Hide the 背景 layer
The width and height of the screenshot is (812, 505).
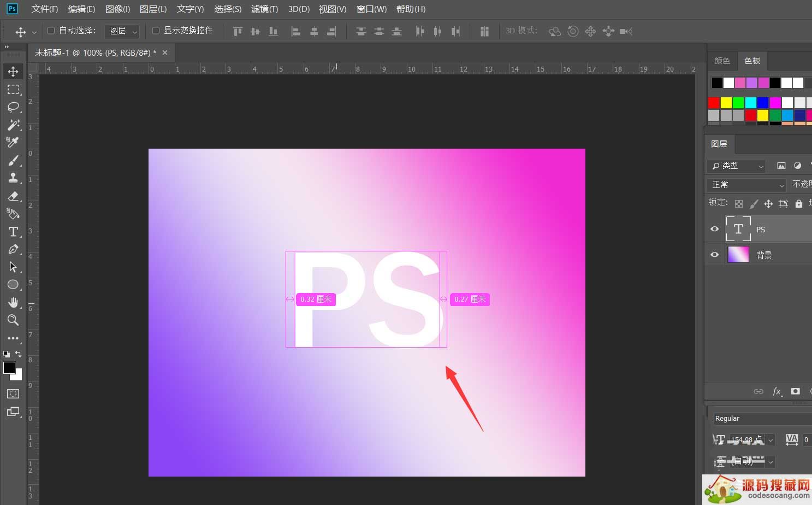714,255
